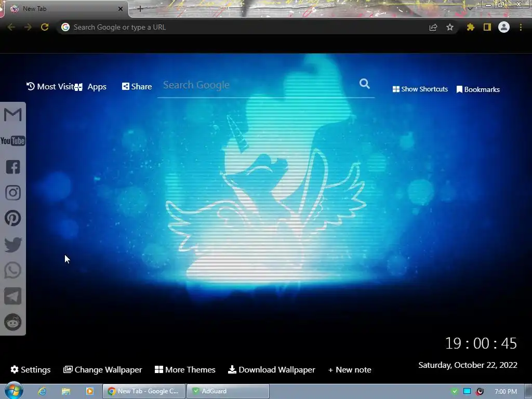Open the Windows Start menu
The width and height of the screenshot is (532, 399).
pyautogui.click(x=14, y=391)
